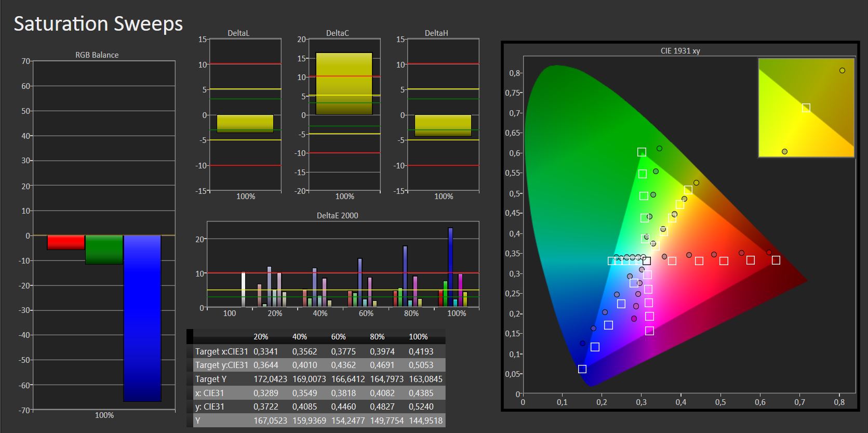Click the DeltaC chart title

coord(338,33)
